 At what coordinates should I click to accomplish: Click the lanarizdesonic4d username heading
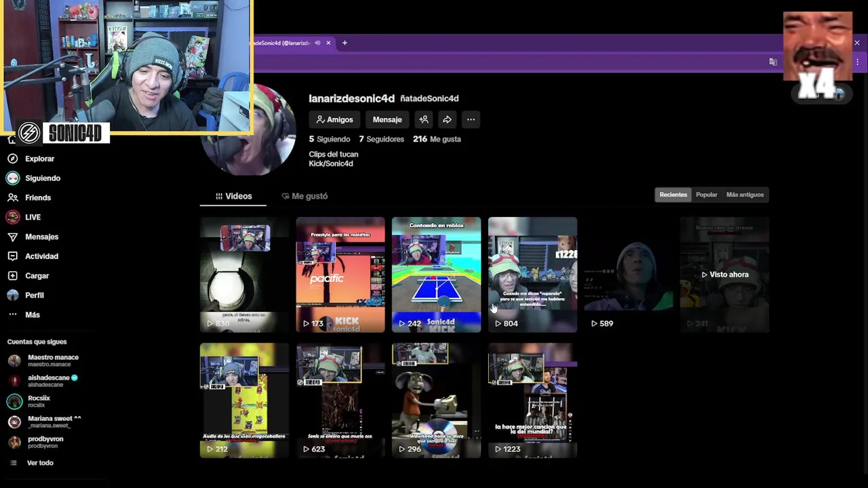pyautogui.click(x=351, y=98)
